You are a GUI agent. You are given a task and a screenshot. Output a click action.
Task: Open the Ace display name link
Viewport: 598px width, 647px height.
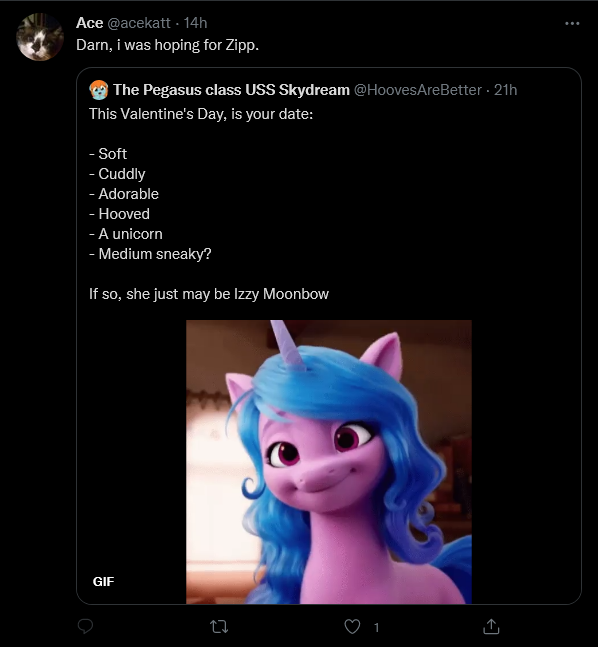click(90, 23)
